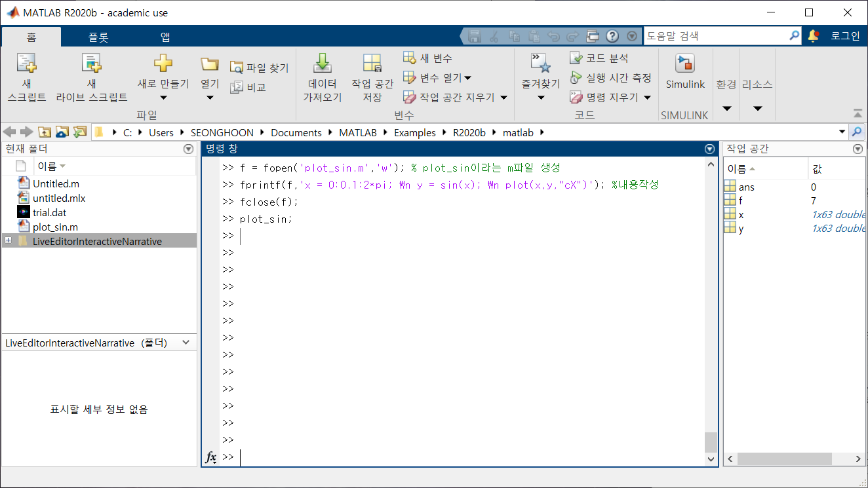This screenshot has width=868, height=488.
Task: Click 로그인 to sign in
Action: click(x=845, y=36)
